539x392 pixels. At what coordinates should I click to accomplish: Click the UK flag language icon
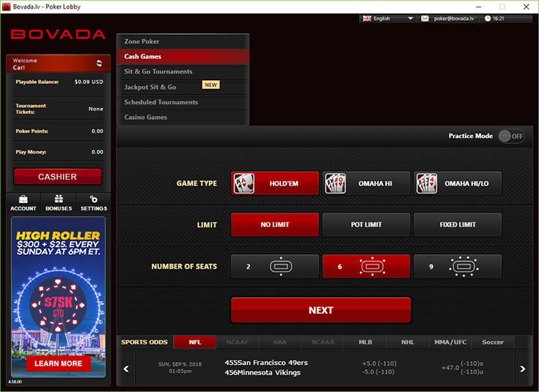tap(367, 19)
